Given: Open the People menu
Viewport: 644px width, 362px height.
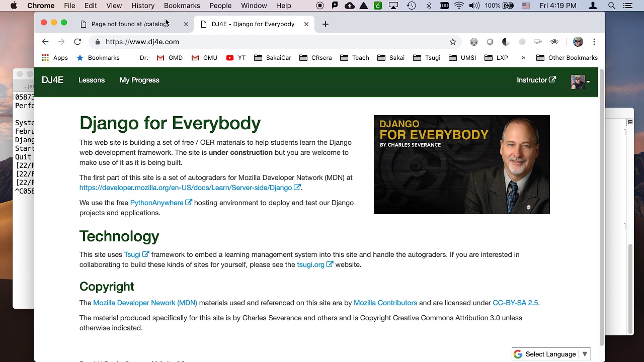Looking at the screenshot, I should [220, 6].
